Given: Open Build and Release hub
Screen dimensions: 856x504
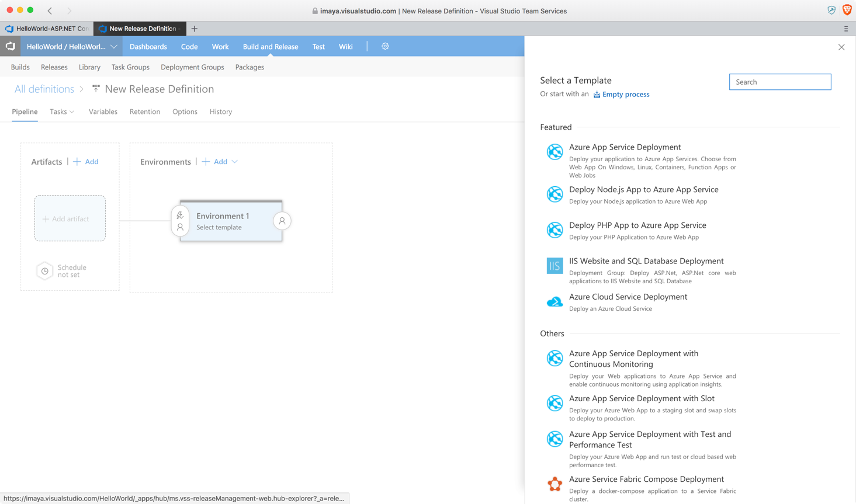Looking at the screenshot, I should (x=271, y=47).
